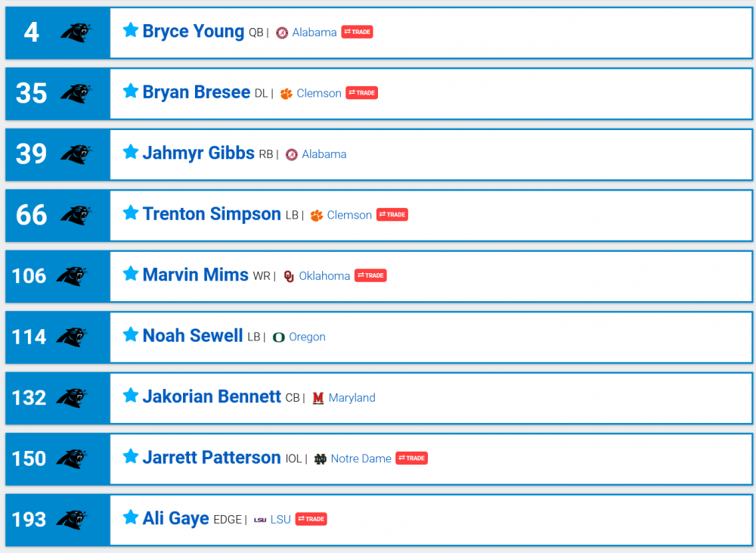Open the Clemson link next to Trenton Simpson
The height and width of the screenshot is (553, 756).
tap(349, 214)
